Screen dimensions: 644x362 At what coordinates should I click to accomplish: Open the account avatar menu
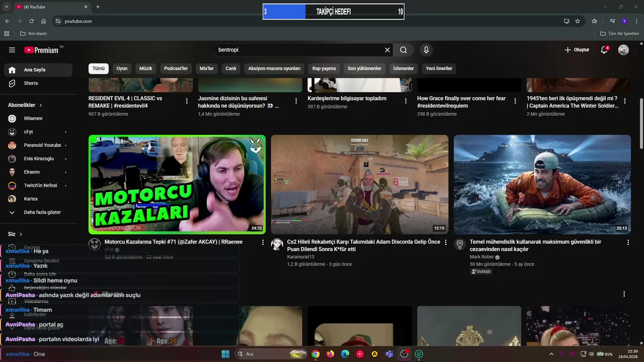tap(623, 50)
